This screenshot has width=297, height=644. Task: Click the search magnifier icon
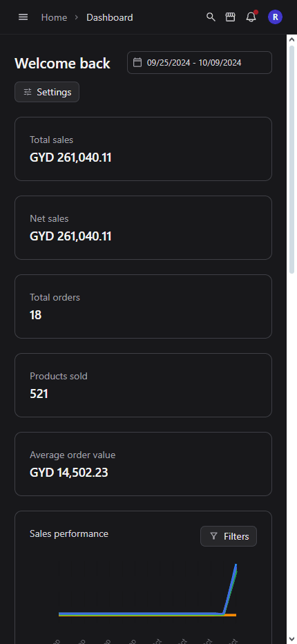(x=211, y=17)
